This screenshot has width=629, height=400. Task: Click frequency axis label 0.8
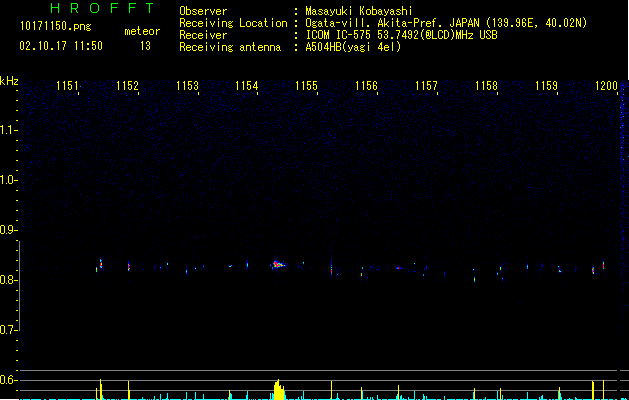coord(8,280)
